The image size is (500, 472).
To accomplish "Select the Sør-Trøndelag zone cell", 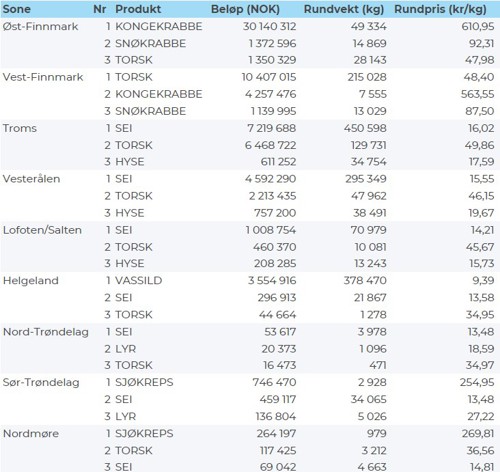I will tap(41, 382).
